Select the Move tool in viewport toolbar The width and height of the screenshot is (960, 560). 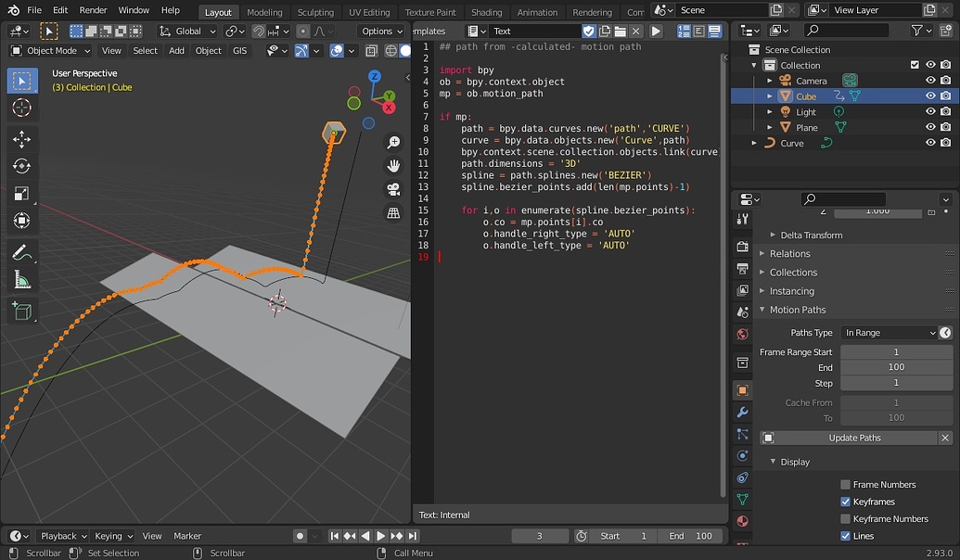[22, 139]
